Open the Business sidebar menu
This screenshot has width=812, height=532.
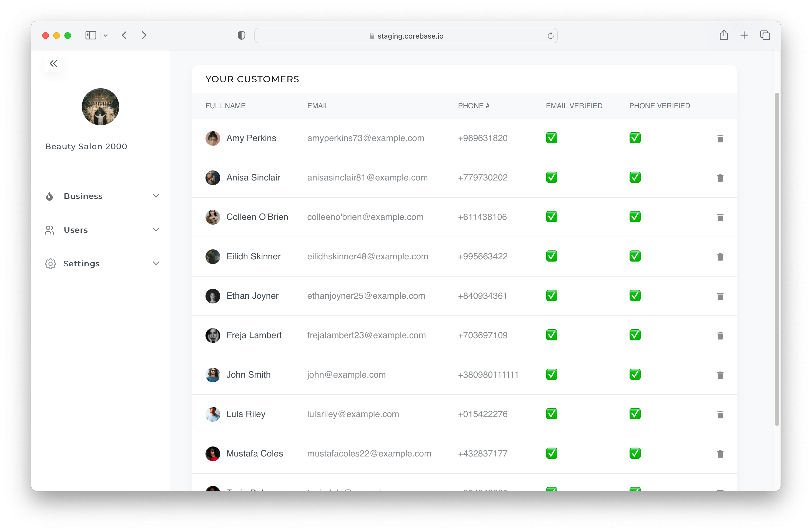pyautogui.click(x=102, y=196)
